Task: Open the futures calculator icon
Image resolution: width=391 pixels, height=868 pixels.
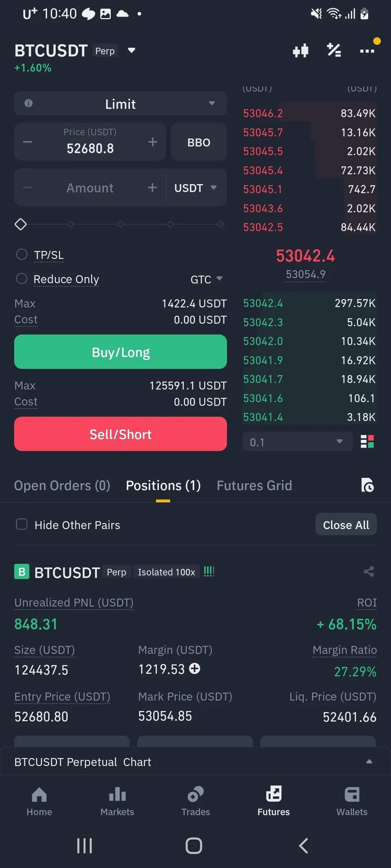Action: pyautogui.click(x=334, y=51)
